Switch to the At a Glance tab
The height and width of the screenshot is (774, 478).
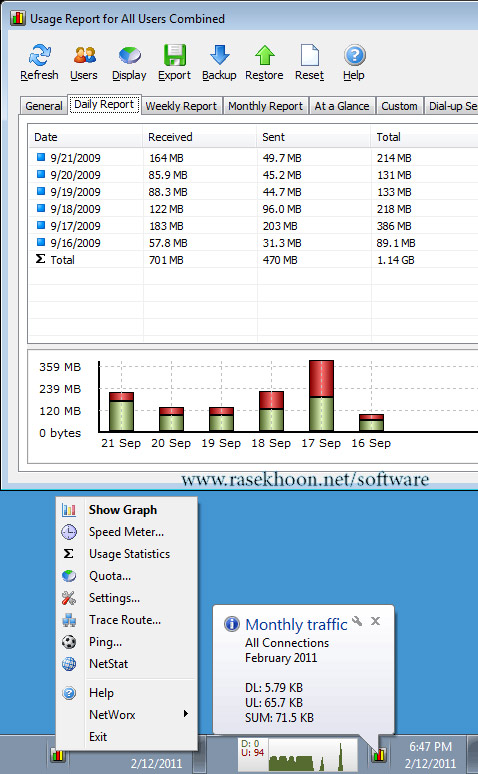pyautogui.click(x=342, y=106)
